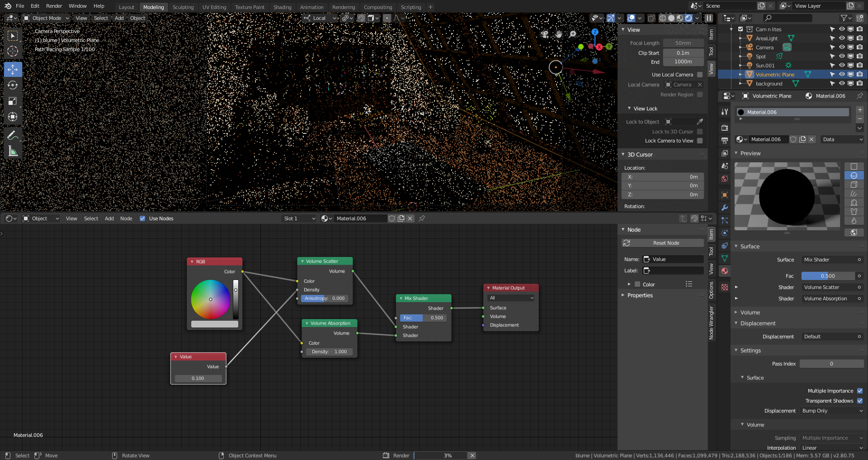The height and width of the screenshot is (460, 868).
Task: Select the Move tool in the viewport toolbar
Action: pyautogui.click(x=13, y=69)
